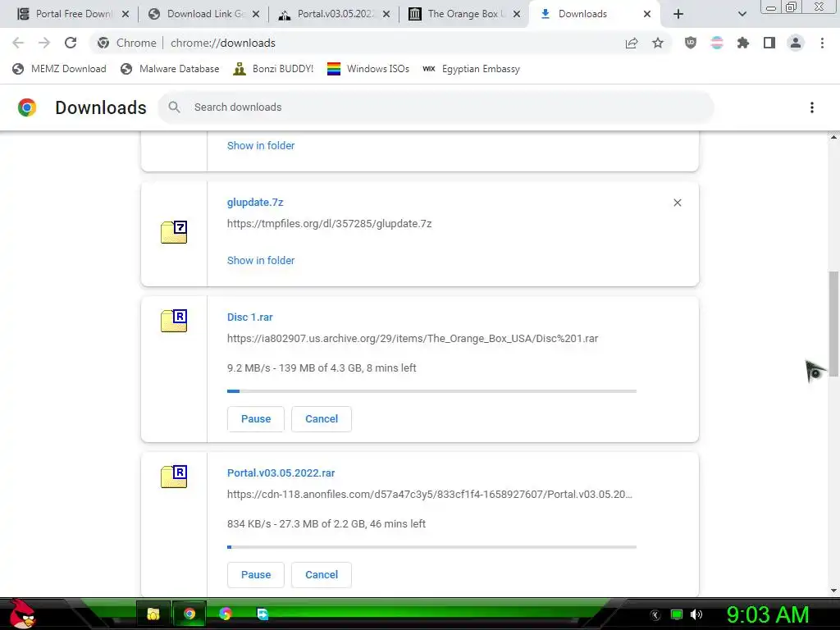Click the glupdate.7z archive file icon
Screen dimensions: 840x630
tap(174, 232)
